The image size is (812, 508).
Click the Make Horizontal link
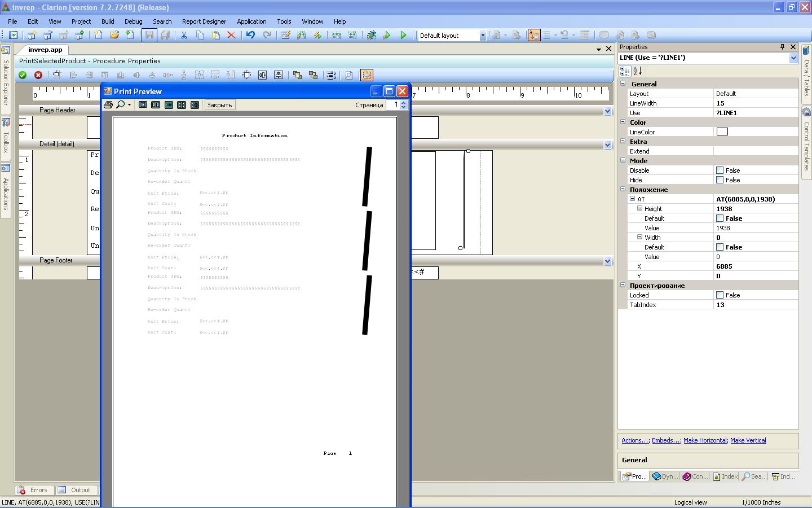705,440
